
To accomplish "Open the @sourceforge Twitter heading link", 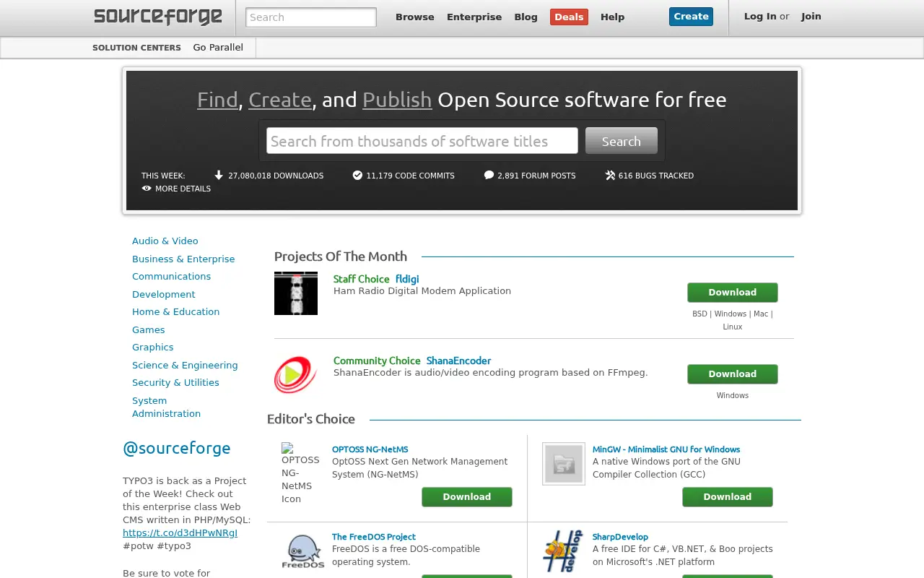I will tap(177, 448).
